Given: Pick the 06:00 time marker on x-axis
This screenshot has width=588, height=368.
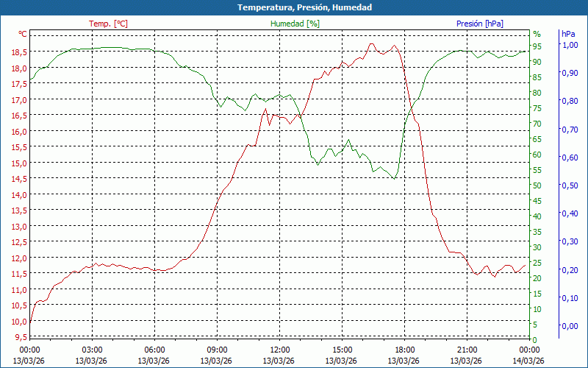Looking at the screenshot, I should [x=154, y=350].
